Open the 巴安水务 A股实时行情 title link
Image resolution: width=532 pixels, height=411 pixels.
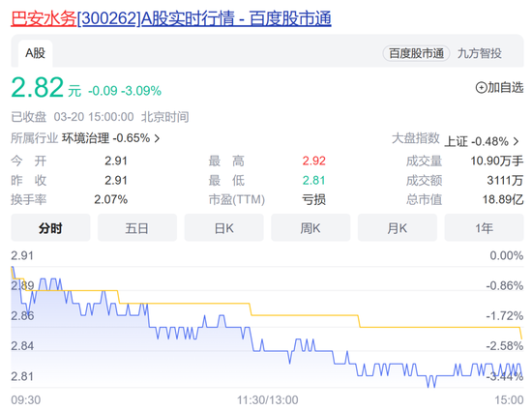171,18
